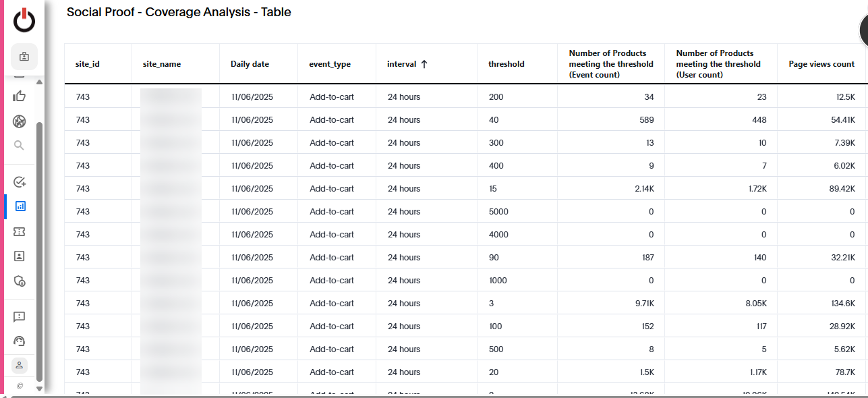The height and width of the screenshot is (398, 868).
Task: Open the contact card icon in sidebar
Action: click(20, 256)
